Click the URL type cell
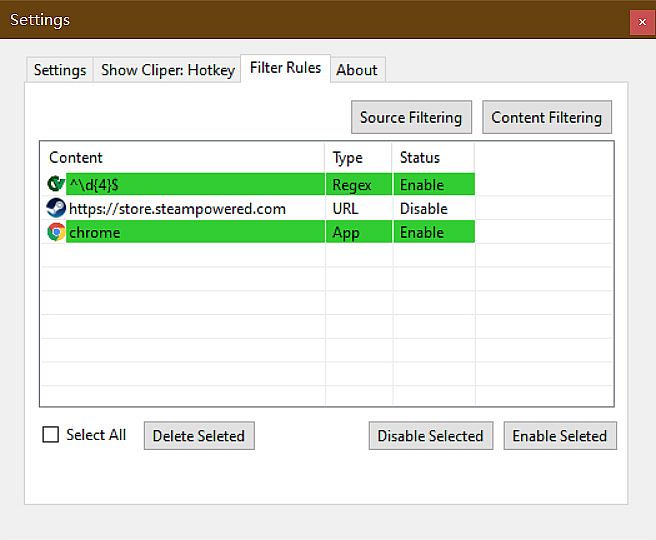Screen dimensions: 656x540 [x=359, y=208]
